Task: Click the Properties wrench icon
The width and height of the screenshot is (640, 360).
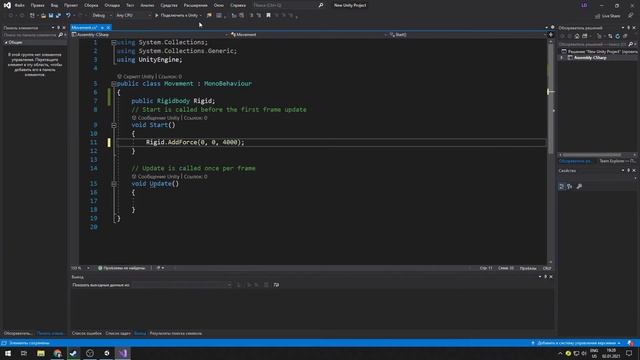Action: click(579, 187)
